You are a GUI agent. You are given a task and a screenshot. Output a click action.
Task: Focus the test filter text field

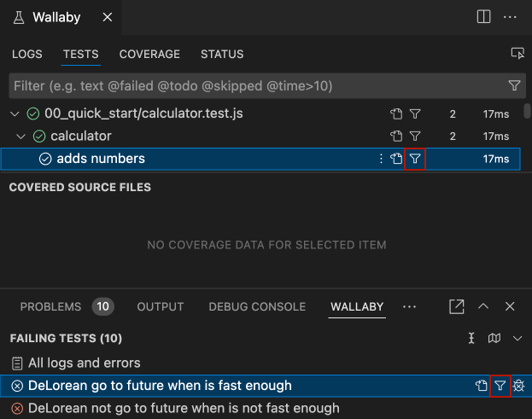point(258,86)
